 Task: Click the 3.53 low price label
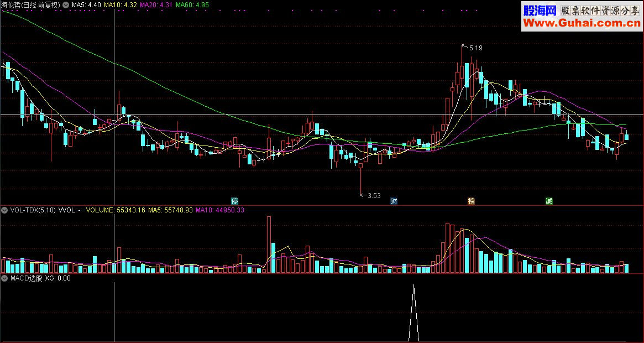(374, 196)
